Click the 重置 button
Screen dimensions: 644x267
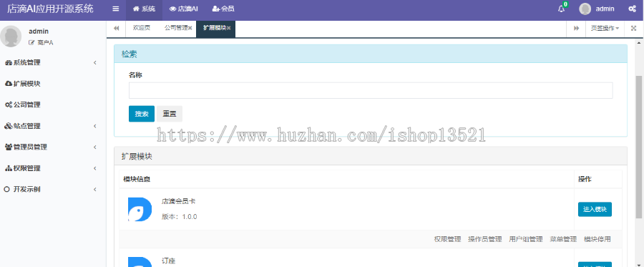[169, 114]
